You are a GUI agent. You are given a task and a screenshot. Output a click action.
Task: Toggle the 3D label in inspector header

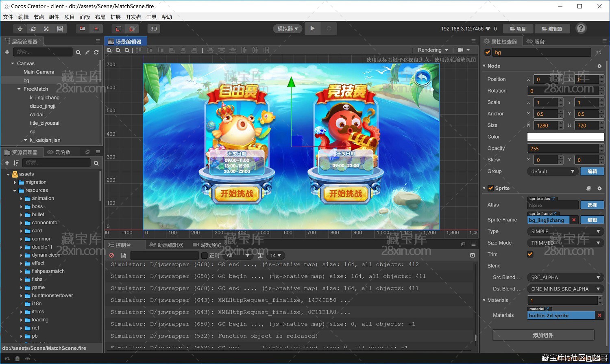point(599,53)
